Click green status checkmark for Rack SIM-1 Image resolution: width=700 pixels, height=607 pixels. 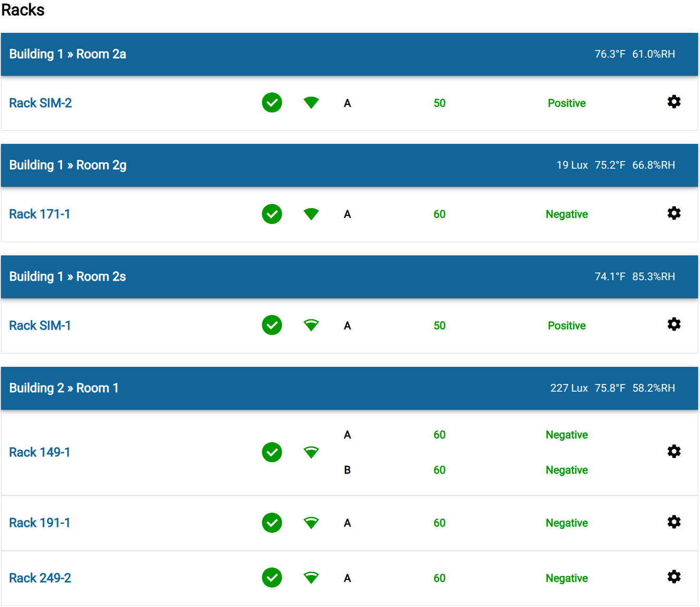click(x=272, y=325)
